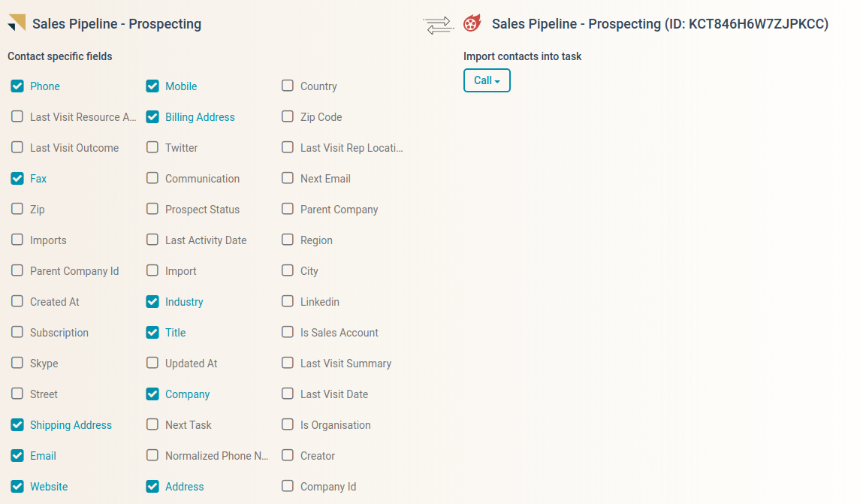Select the Linkedin checkbox
Screen dimensions: 860x504
tap(288, 301)
